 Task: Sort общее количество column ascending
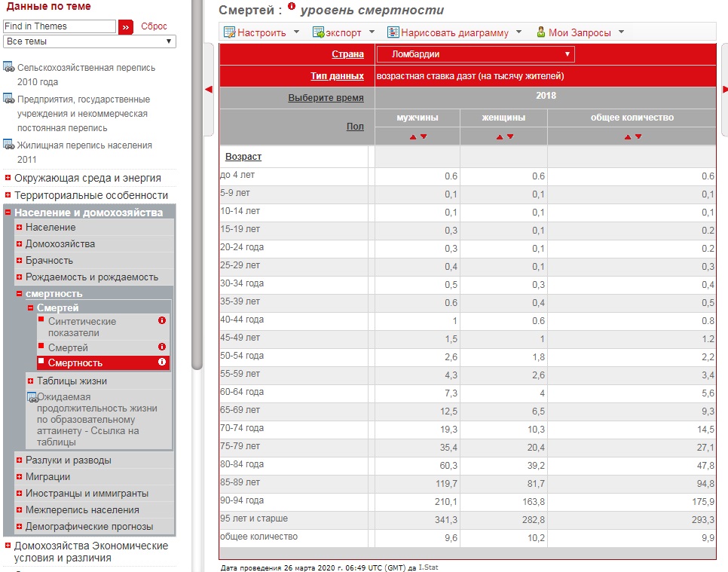point(628,137)
